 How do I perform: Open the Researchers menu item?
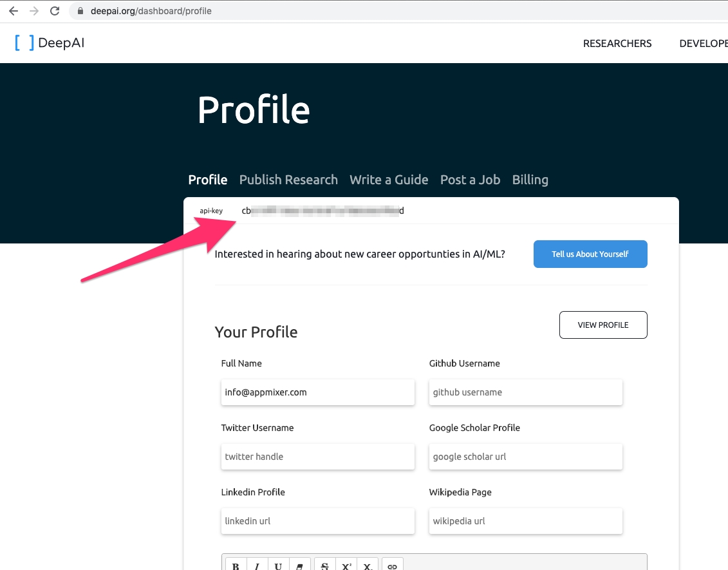(x=617, y=43)
